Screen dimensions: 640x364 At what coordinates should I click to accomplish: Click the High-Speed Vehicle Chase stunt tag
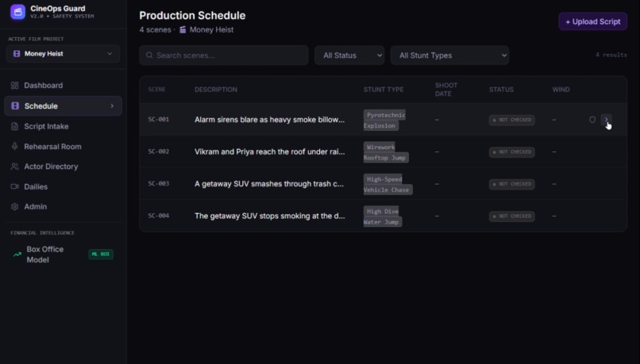[387, 184]
